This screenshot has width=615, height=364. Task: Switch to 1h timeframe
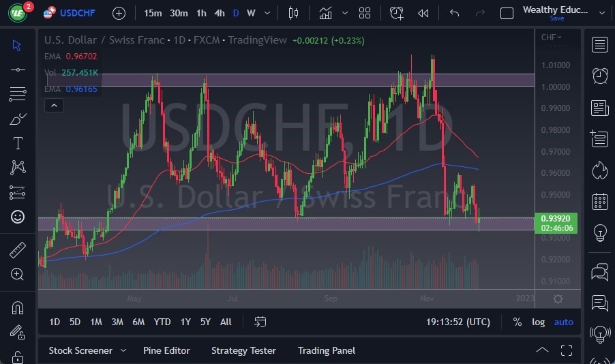pyautogui.click(x=201, y=14)
